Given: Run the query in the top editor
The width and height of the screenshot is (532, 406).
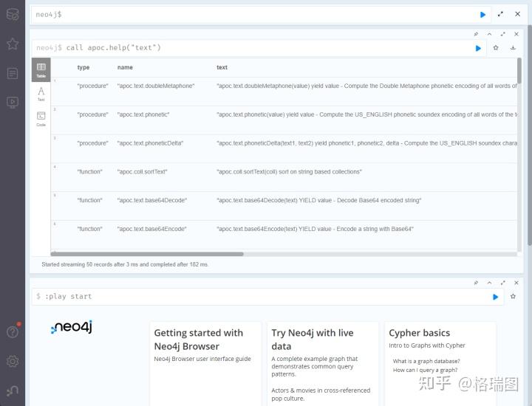Looking at the screenshot, I should point(483,14).
